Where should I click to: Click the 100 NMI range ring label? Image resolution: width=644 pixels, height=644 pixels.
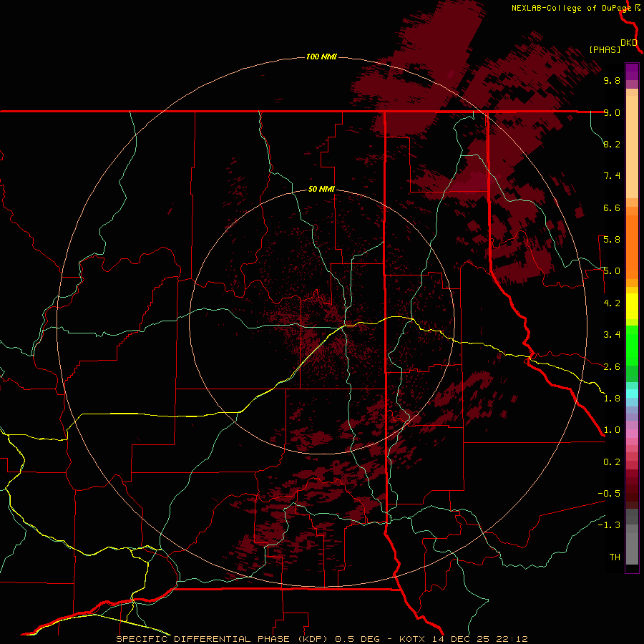pyautogui.click(x=321, y=57)
